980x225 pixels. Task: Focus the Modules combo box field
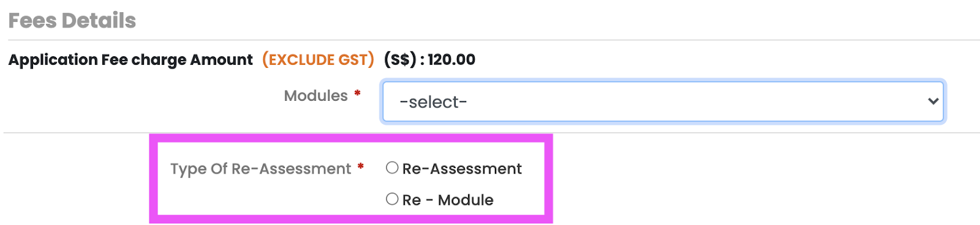[663, 101]
